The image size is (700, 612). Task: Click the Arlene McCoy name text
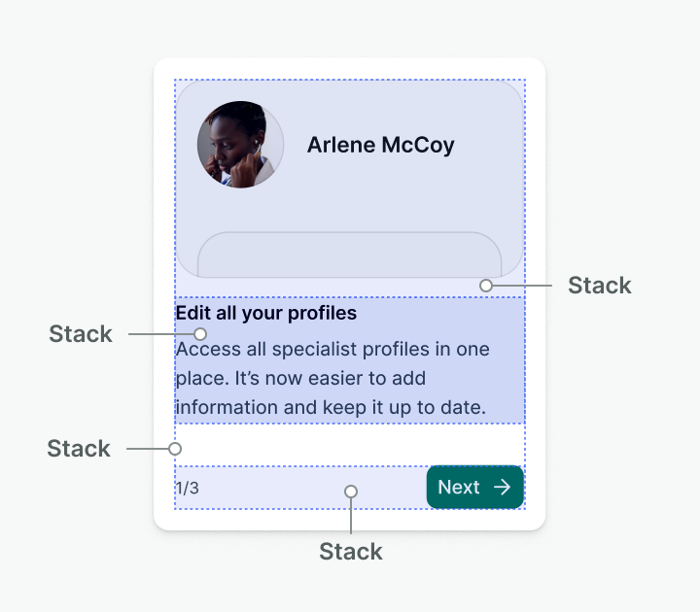(380, 146)
